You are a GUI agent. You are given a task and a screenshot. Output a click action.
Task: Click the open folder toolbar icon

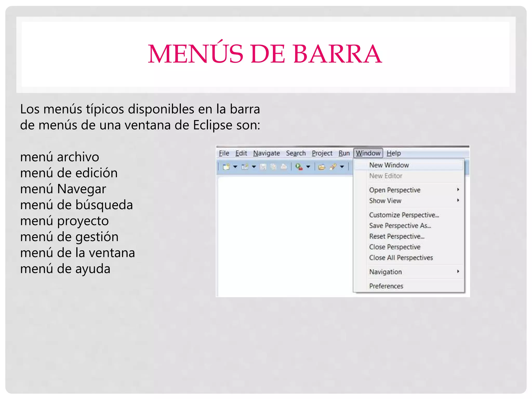click(x=322, y=167)
